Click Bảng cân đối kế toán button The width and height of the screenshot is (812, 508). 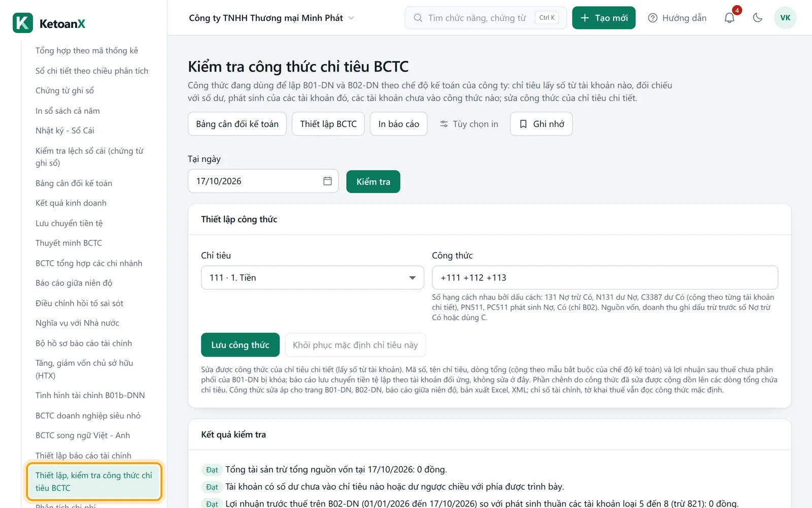click(237, 124)
